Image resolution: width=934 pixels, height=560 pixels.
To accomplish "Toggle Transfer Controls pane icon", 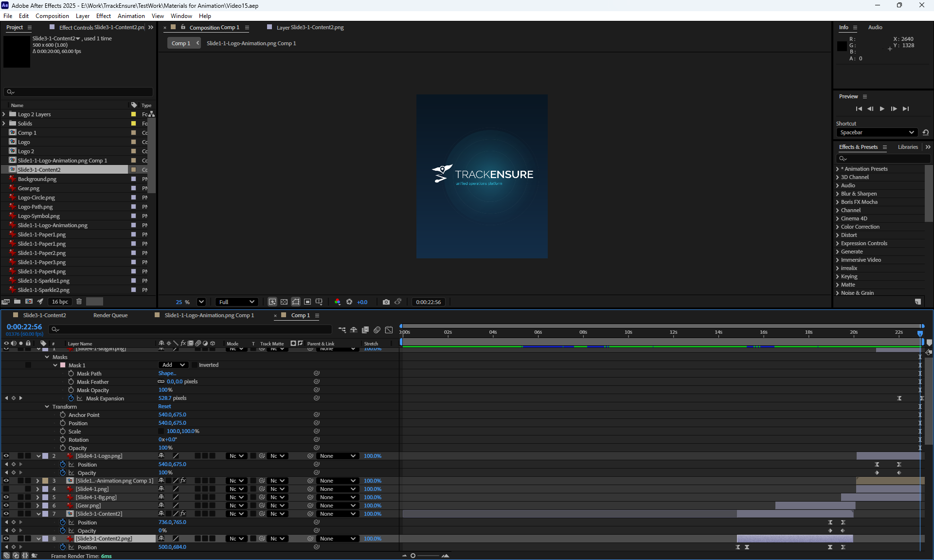I will coord(16,556).
